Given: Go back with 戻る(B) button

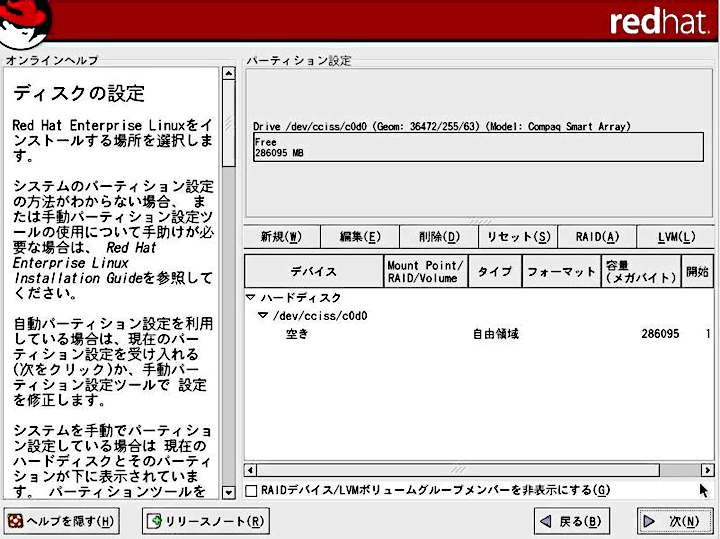Looking at the screenshot, I should pyautogui.click(x=572, y=521).
